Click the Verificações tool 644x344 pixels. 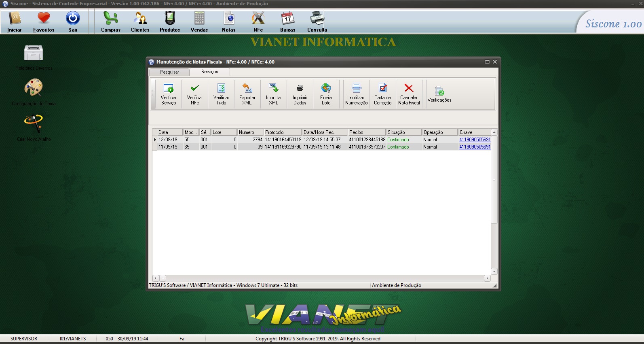click(439, 94)
